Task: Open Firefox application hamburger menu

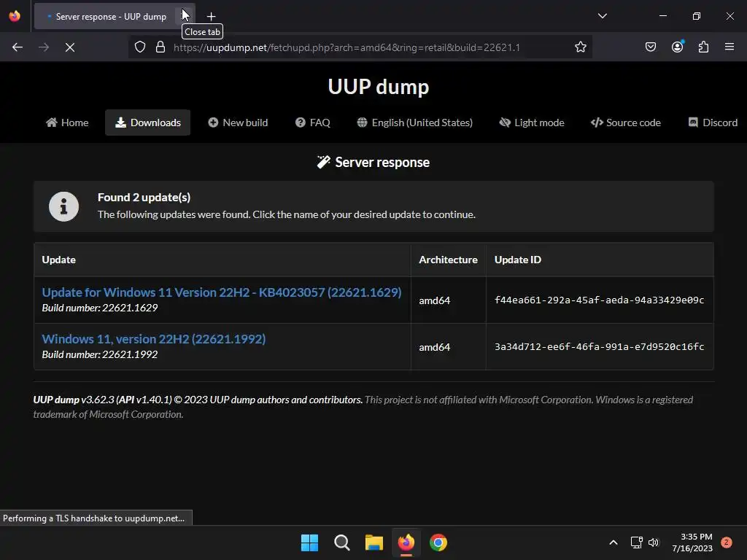Action: [x=729, y=47]
